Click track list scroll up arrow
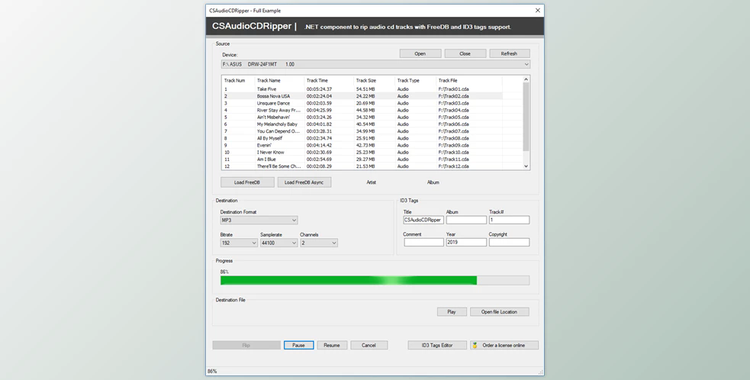This screenshot has height=380, width=750. (x=526, y=79)
